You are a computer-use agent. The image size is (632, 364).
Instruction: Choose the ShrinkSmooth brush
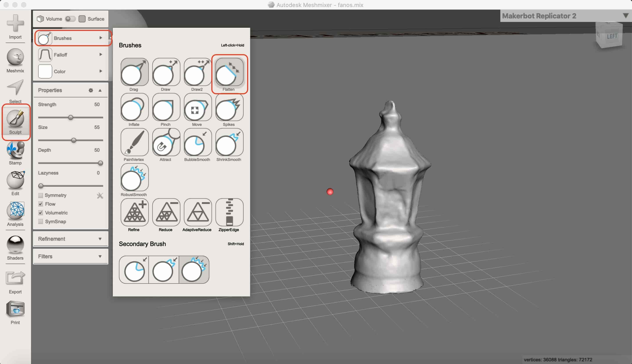[229, 142]
